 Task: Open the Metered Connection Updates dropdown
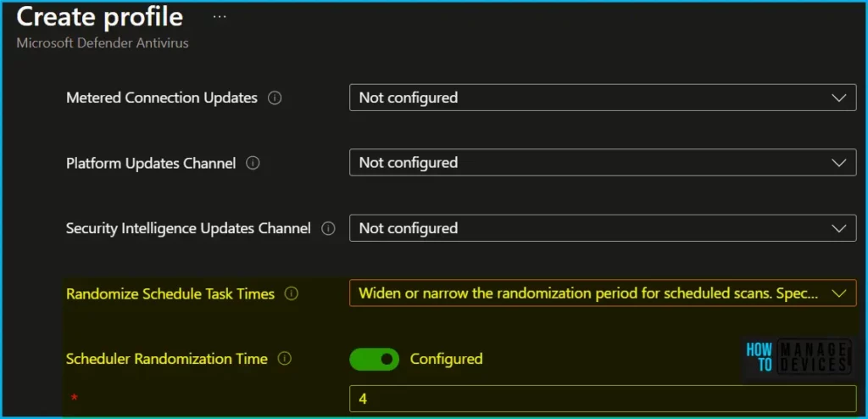pyautogui.click(x=603, y=98)
